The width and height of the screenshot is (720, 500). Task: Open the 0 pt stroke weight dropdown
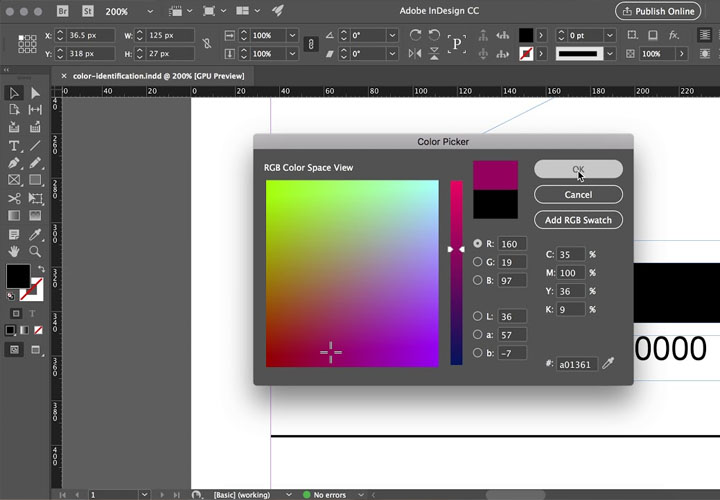click(610, 35)
